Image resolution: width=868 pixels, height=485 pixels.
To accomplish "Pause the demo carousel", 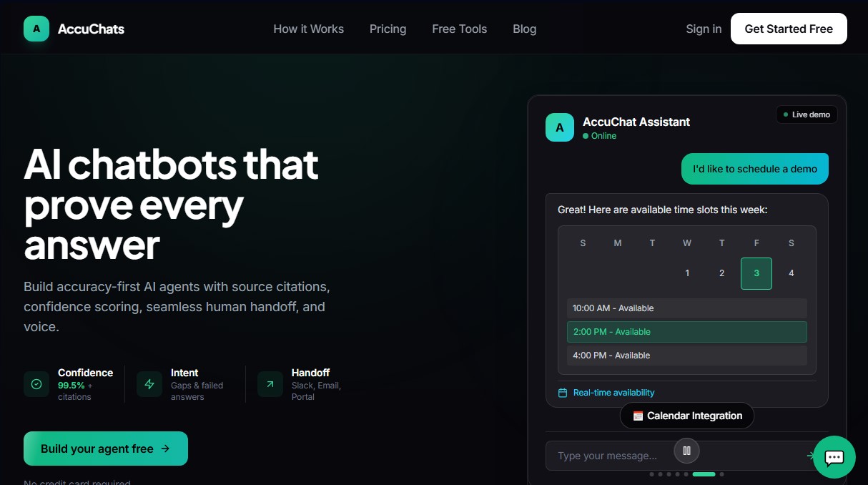I will [x=687, y=451].
